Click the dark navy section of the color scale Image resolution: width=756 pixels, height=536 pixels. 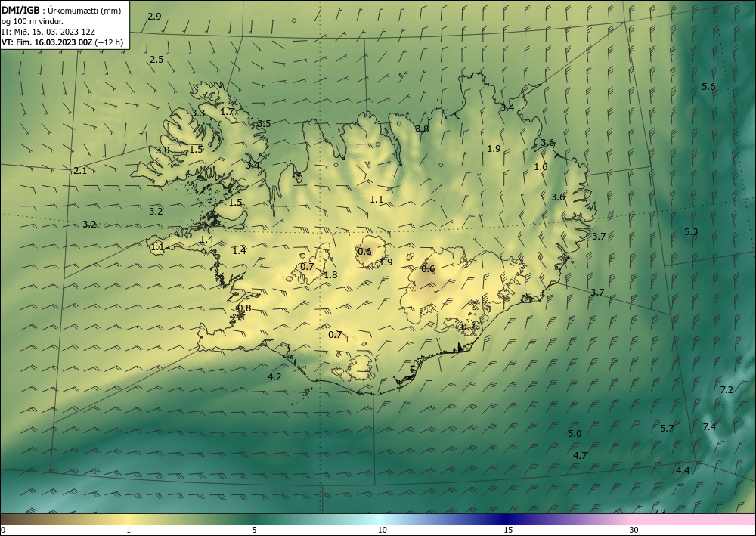[503, 519]
